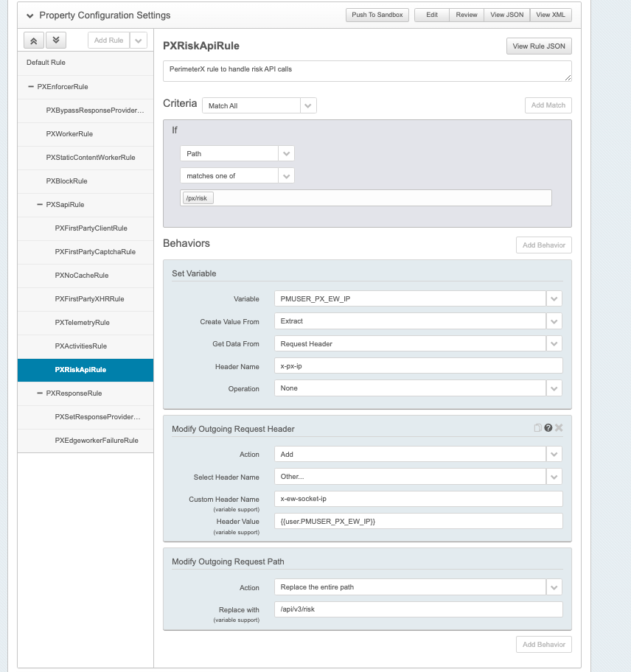The height and width of the screenshot is (672, 631).
Task: Open the View JSON tab
Action: (506, 15)
